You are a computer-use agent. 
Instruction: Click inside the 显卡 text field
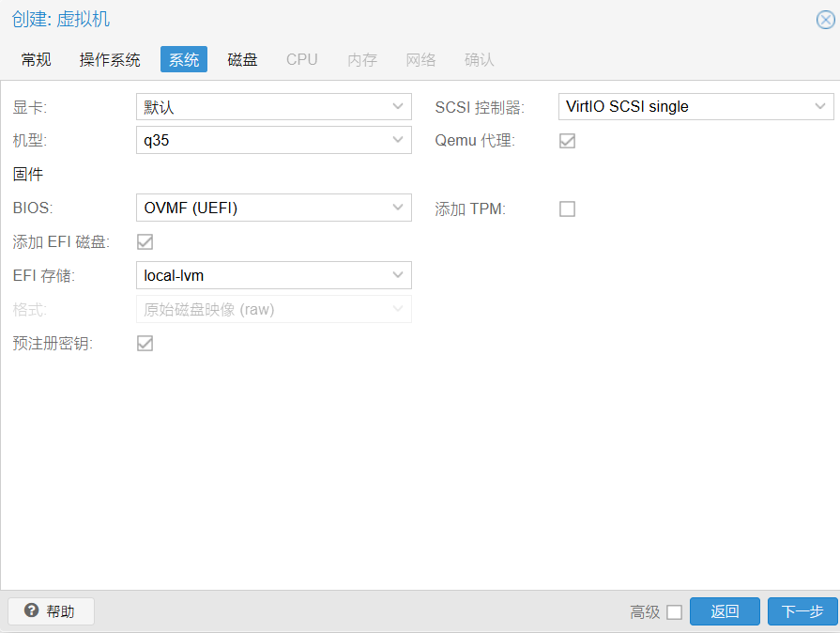[x=261, y=107]
